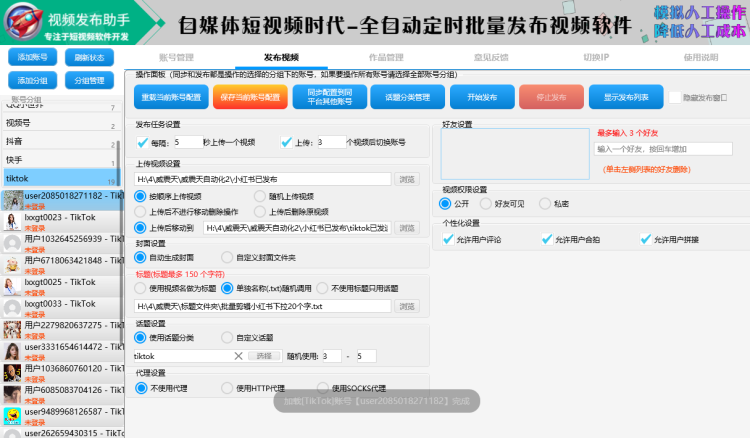
Task: Enable the 隐藏发布窗口 checkbox
Action: tap(674, 98)
